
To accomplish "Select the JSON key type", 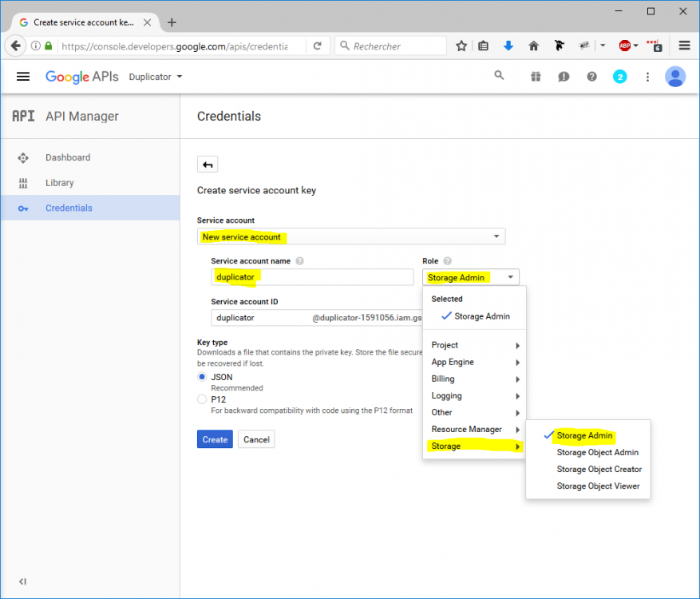I will click(x=202, y=377).
